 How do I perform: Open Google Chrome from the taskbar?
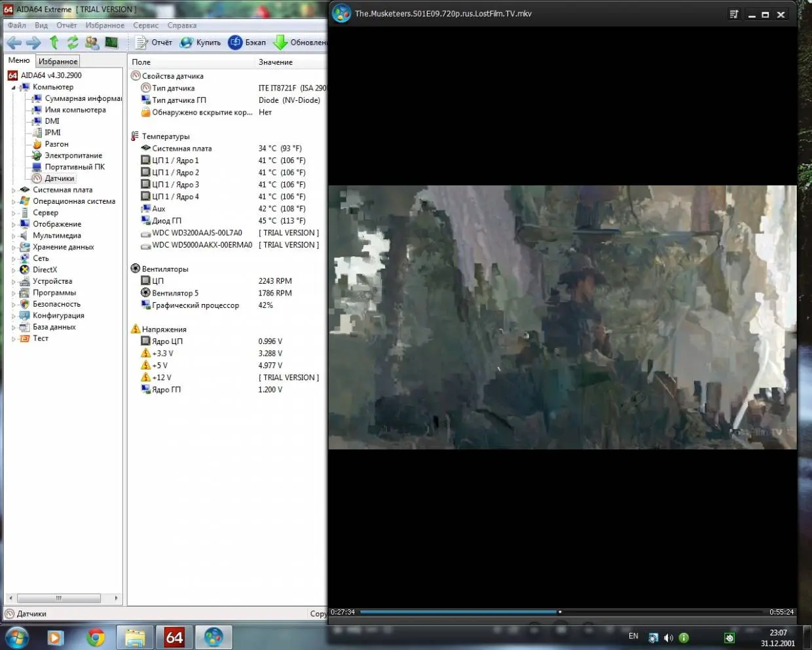(96, 637)
